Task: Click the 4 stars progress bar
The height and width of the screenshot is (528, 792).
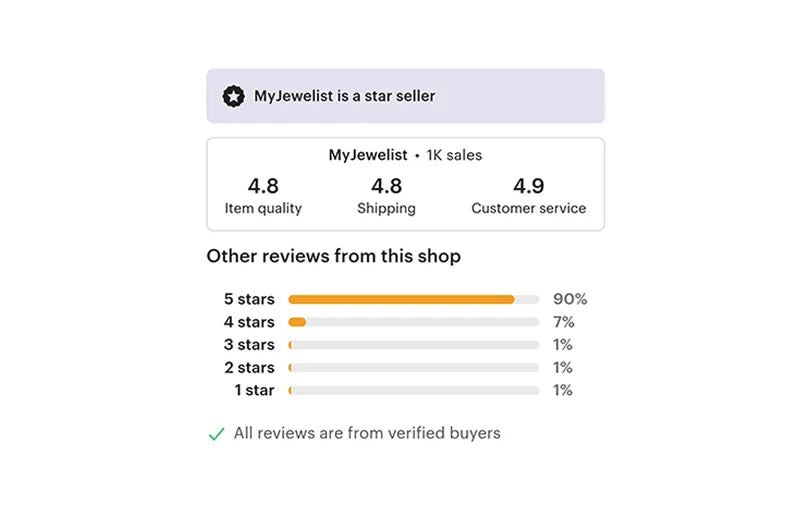Action: tap(413, 322)
